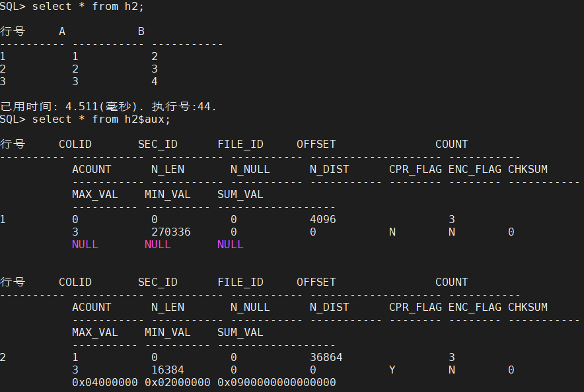Click the first 行号 header in h2 result
Screen dimensions: 584x392
[13, 31]
